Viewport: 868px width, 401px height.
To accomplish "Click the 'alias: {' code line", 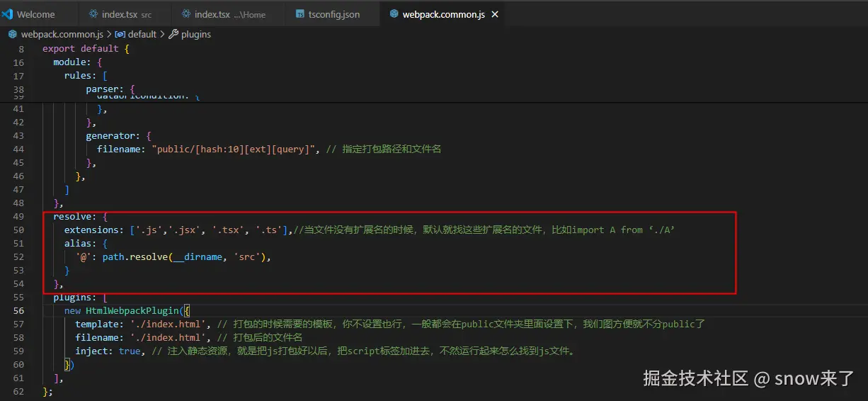I will [86, 243].
